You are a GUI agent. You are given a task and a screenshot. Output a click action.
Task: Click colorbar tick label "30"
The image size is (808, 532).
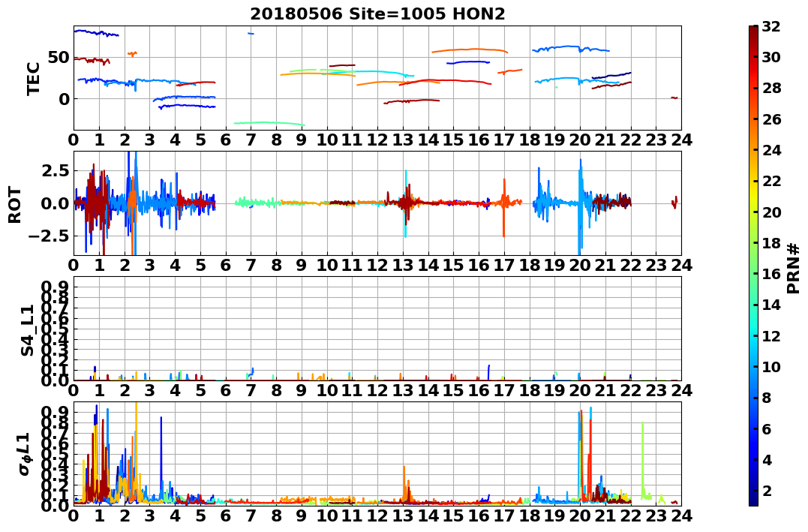(771, 57)
